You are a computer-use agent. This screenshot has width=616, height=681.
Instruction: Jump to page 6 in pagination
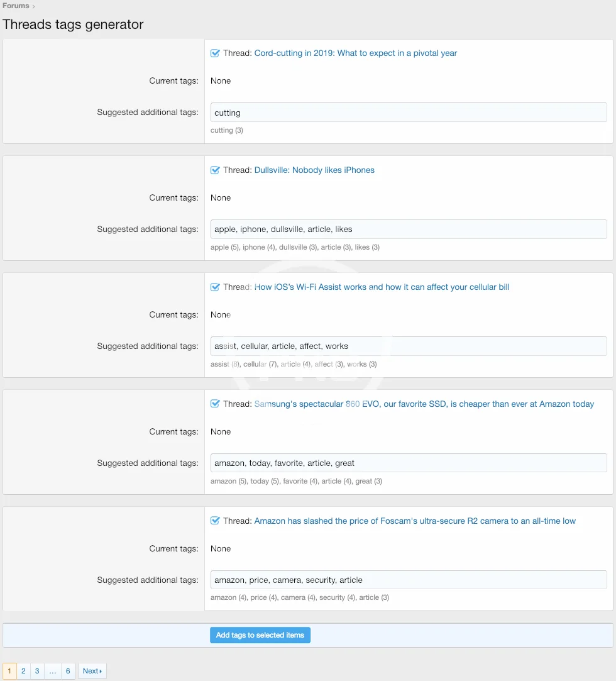point(68,671)
